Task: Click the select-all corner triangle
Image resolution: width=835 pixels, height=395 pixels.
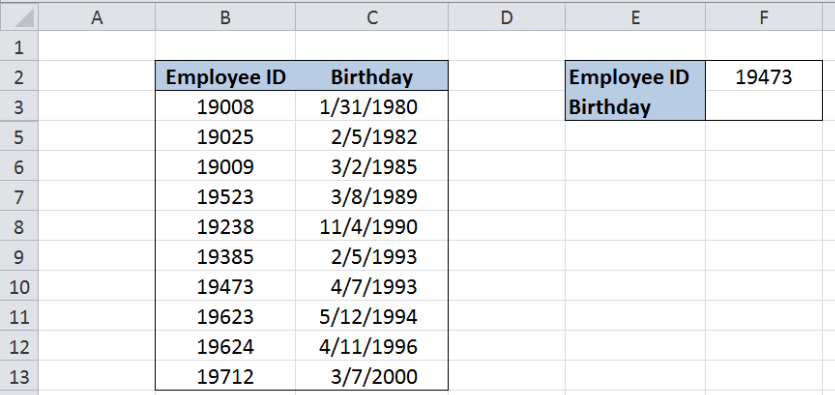Action: tap(19, 18)
